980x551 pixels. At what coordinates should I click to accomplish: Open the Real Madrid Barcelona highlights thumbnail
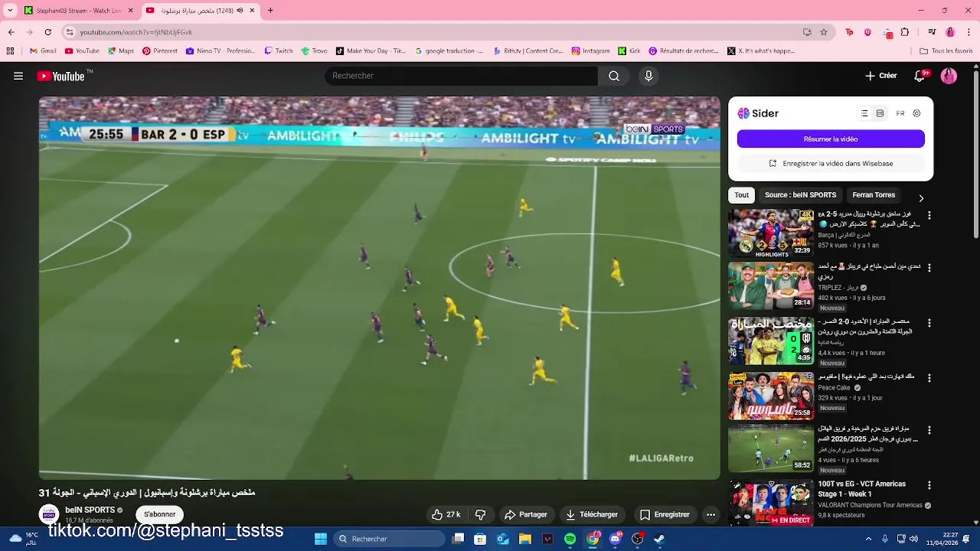pos(771,233)
